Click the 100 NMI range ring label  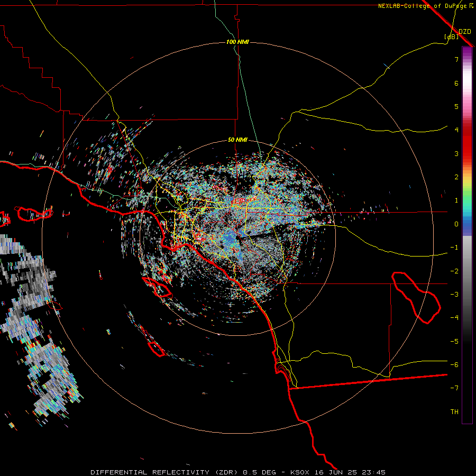tap(237, 42)
